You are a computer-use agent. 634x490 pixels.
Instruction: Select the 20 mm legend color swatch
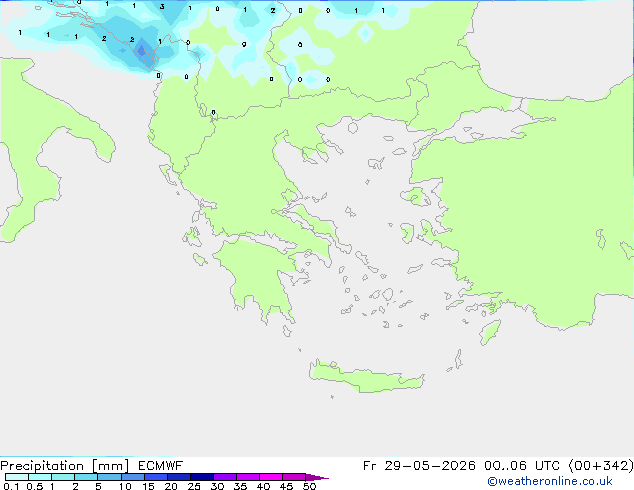pos(178,477)
